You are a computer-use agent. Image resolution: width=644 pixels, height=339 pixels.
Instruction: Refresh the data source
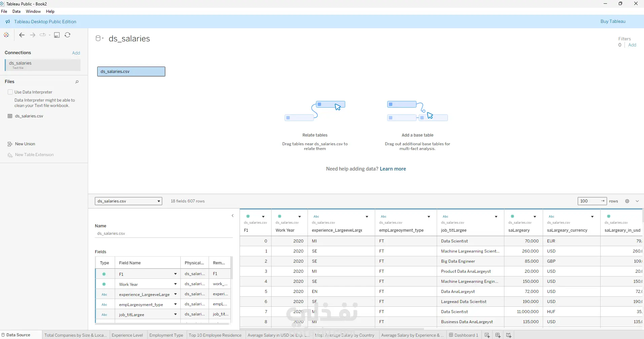(68, 35)
